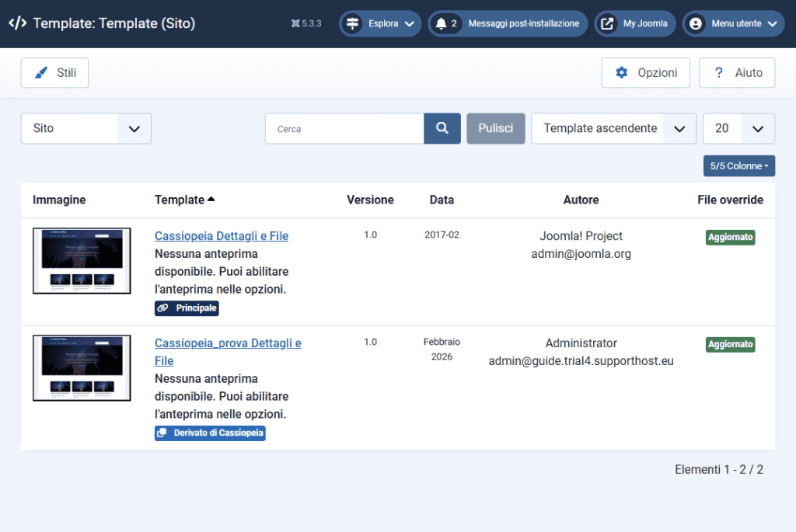This screenshot has height=532, width=796.
Task: Click the Esplora signpost icon
Action: (352, 23)
